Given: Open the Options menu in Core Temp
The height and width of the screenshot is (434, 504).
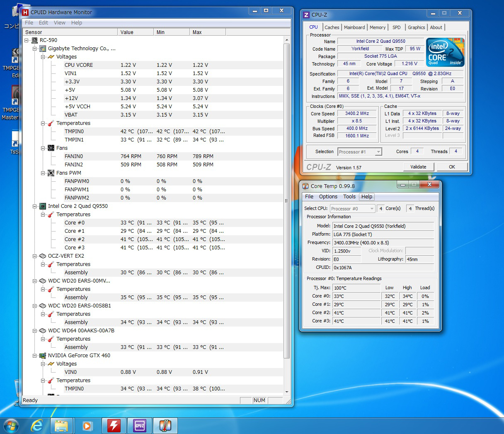Looking at the screenshot, I should [328, 197].
